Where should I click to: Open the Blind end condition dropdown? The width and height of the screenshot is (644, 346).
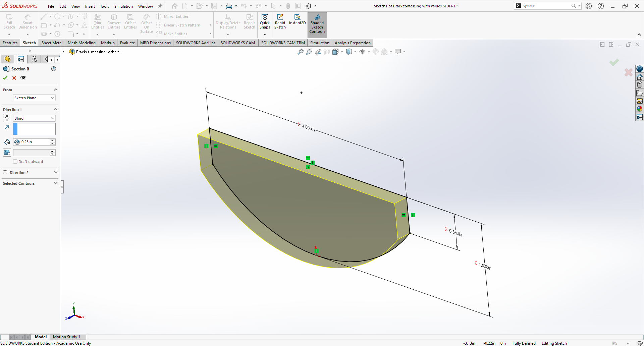[x=34, y=118]
